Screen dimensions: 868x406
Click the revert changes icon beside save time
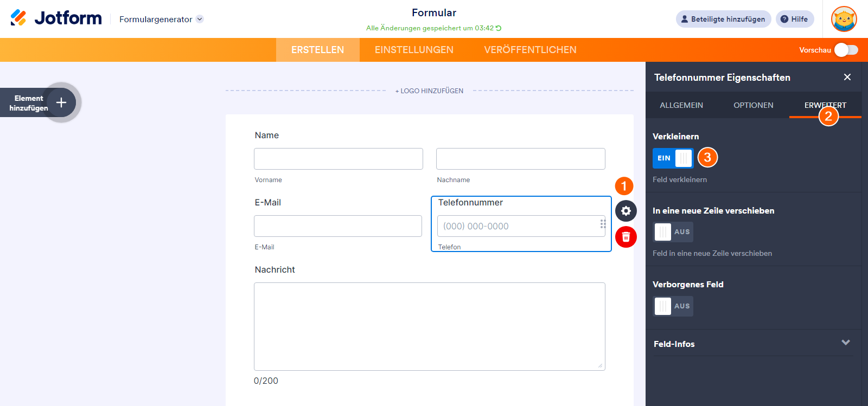[x=499, y=28]
